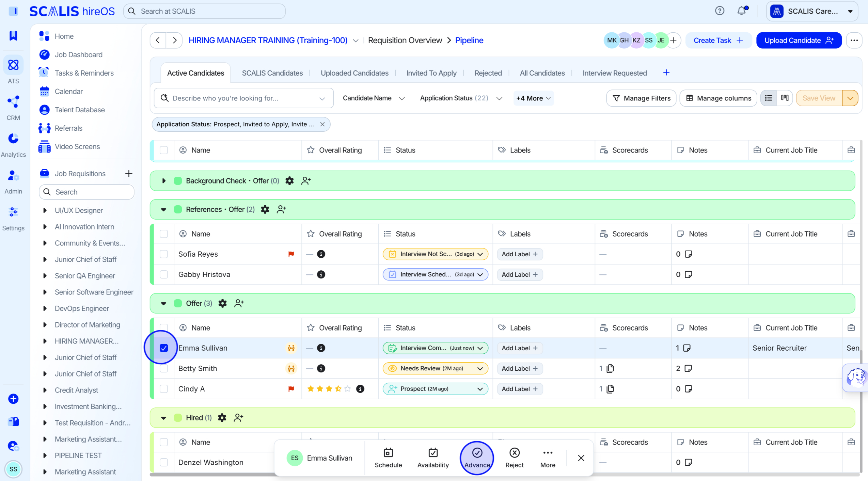Expand the Background Check Offer stage
The image size is (868, 481).
(164, 181)
